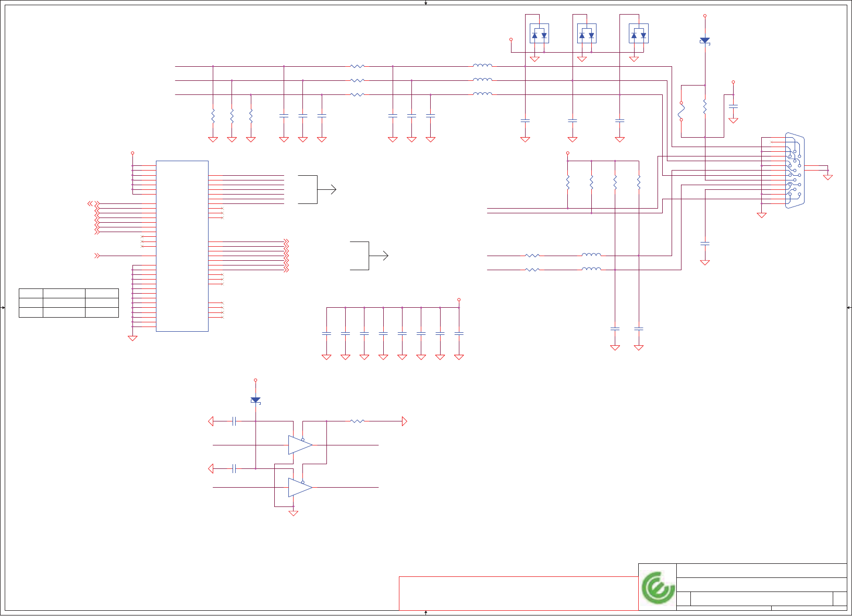Select the large IC rectangle on the left
The width and height of the screenshot is (852, 616).
pyautogui.click(x=182, y=246)
